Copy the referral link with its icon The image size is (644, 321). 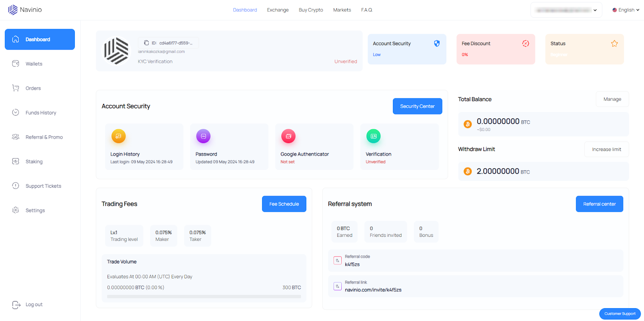(x=338, y=286)
